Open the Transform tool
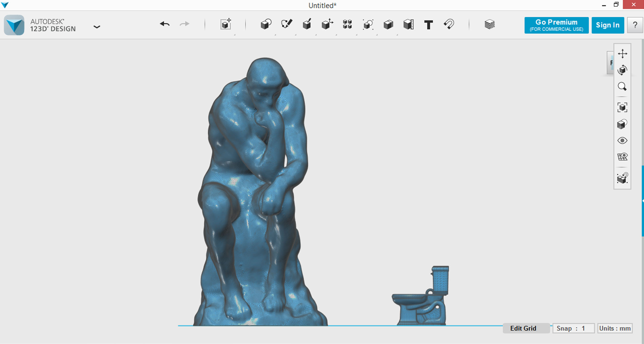The image size is (644, 344). point(226,24)
